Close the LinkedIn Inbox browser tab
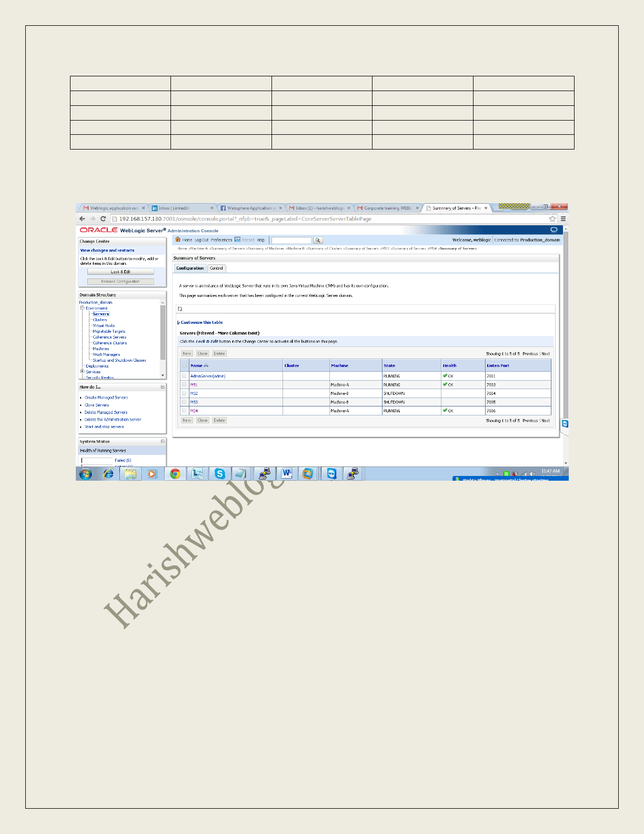 click(212, 208)
